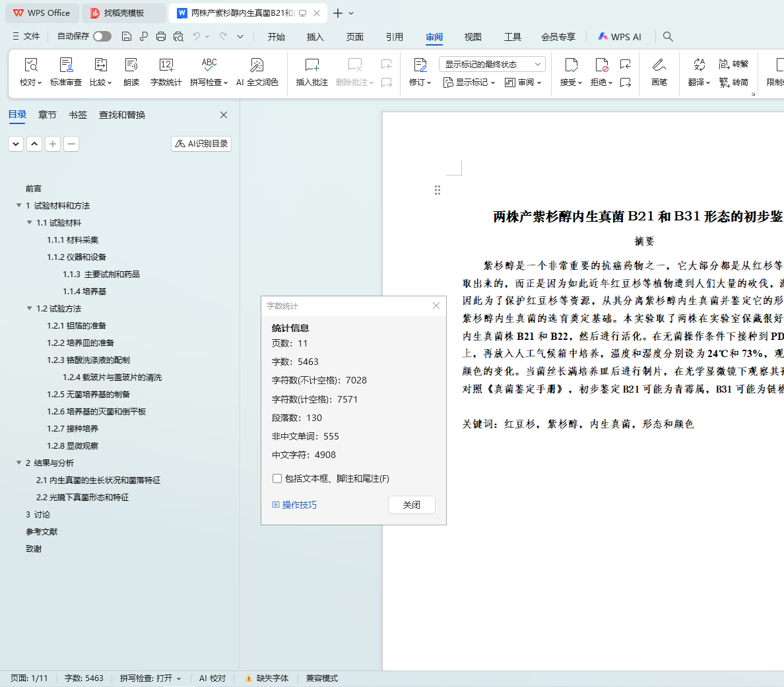
Task: Collapse the 1.1 试验材料 tree node
Action: point(30,223)
